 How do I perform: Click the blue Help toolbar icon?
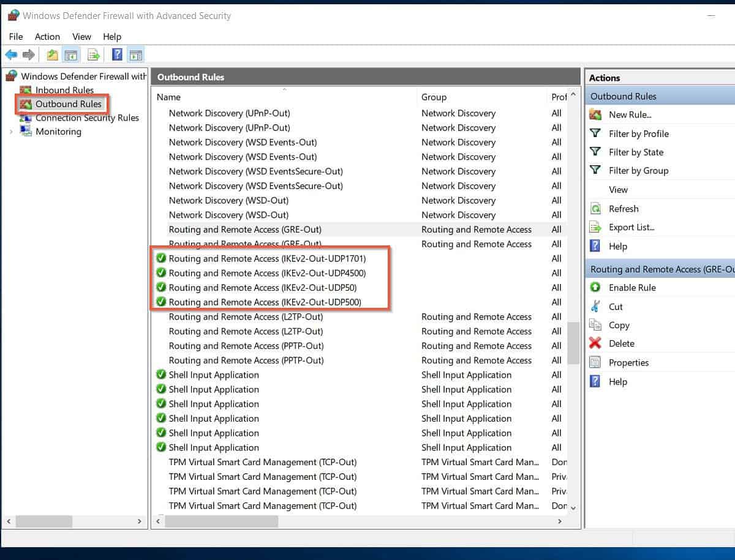tap(117, 55)
